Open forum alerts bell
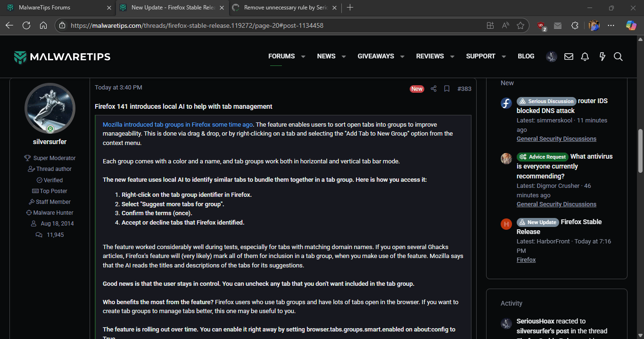Screen dimensions: 644x339 (585, 56)
